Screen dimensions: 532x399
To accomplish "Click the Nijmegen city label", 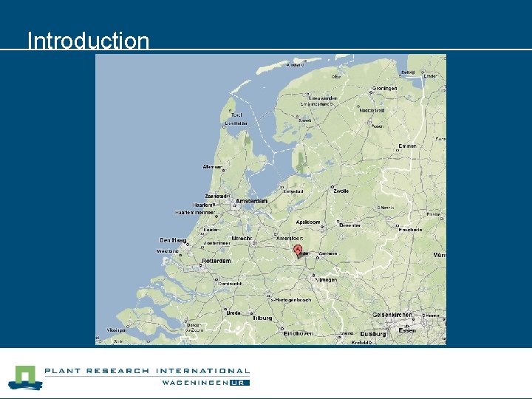I will (x=326, y=280).
